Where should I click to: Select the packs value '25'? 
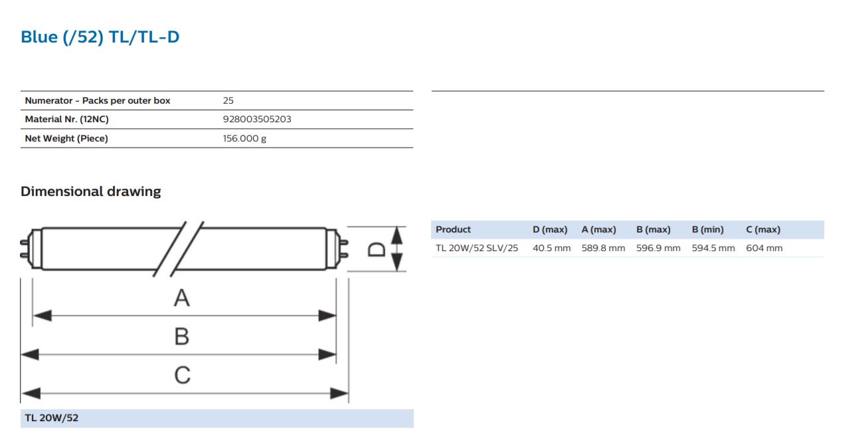(228, 100)
